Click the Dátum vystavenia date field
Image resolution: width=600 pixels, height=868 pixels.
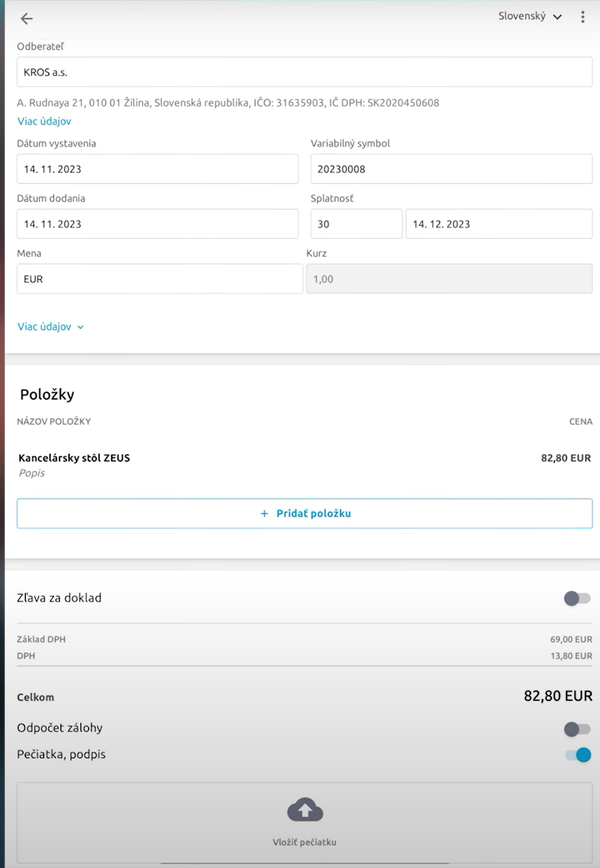pyautogui.click(x=158, y=169)
